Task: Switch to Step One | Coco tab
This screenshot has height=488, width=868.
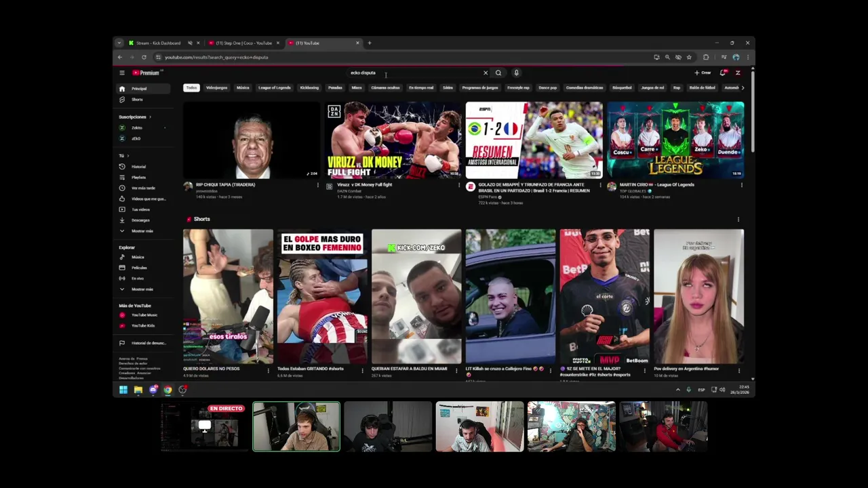Action: (242, 43)
